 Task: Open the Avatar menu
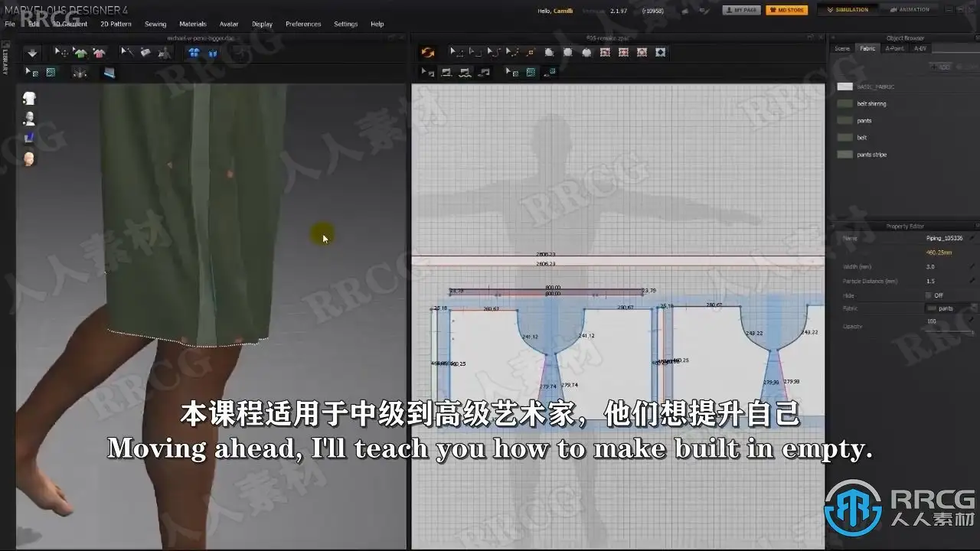click(229, 24)
